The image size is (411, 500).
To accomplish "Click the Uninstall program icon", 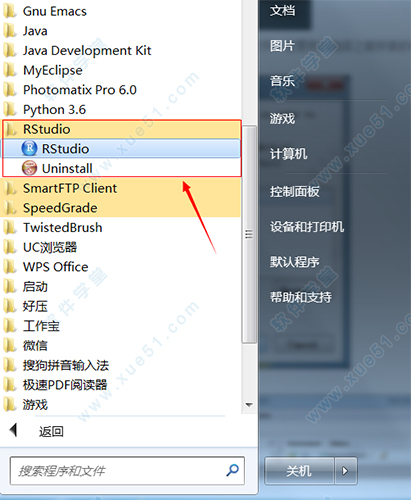I will 29,168.
